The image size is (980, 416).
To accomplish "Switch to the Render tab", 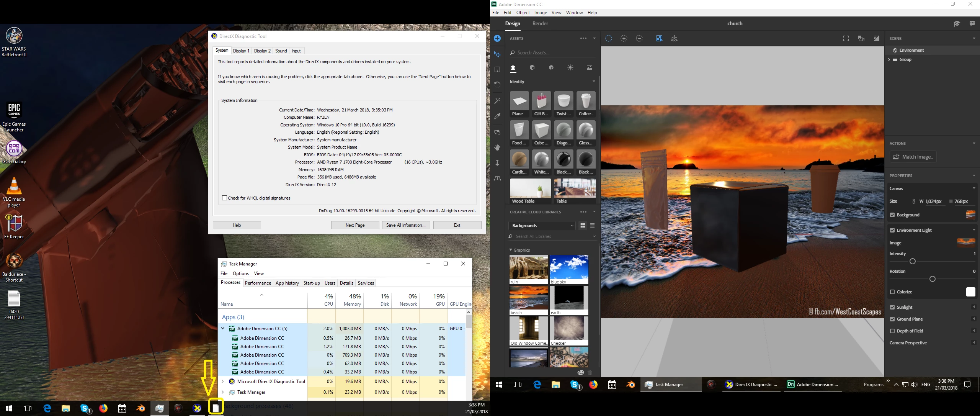I will point(540,24).
